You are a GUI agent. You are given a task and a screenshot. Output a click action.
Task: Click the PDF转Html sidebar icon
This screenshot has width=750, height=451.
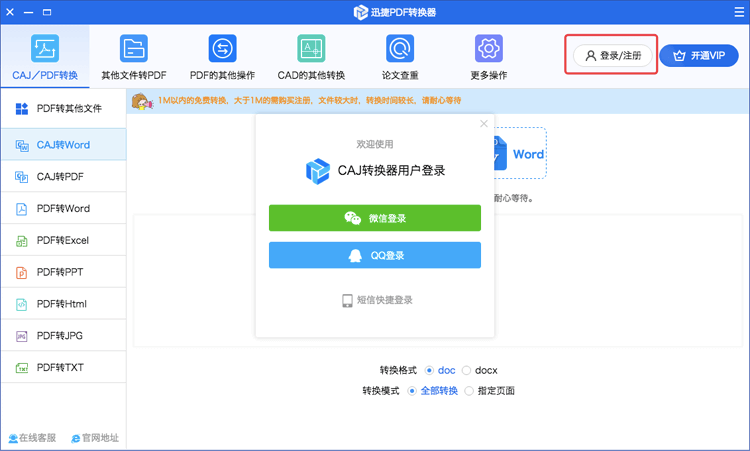tap(22, 304)
